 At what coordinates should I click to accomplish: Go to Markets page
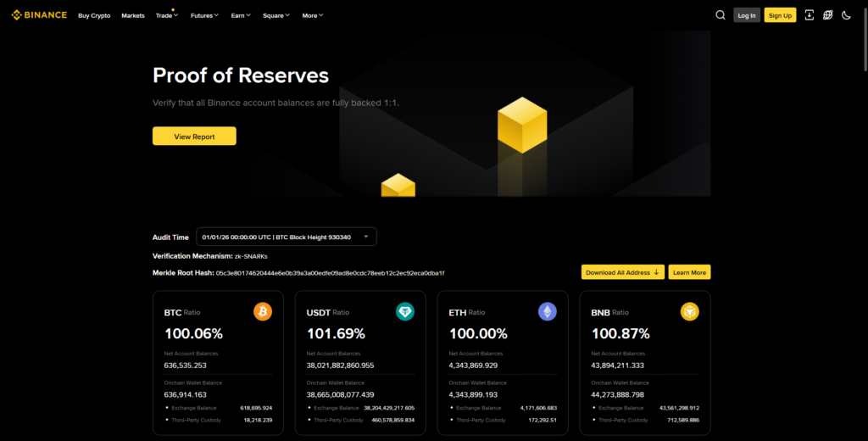click(133, 15)
